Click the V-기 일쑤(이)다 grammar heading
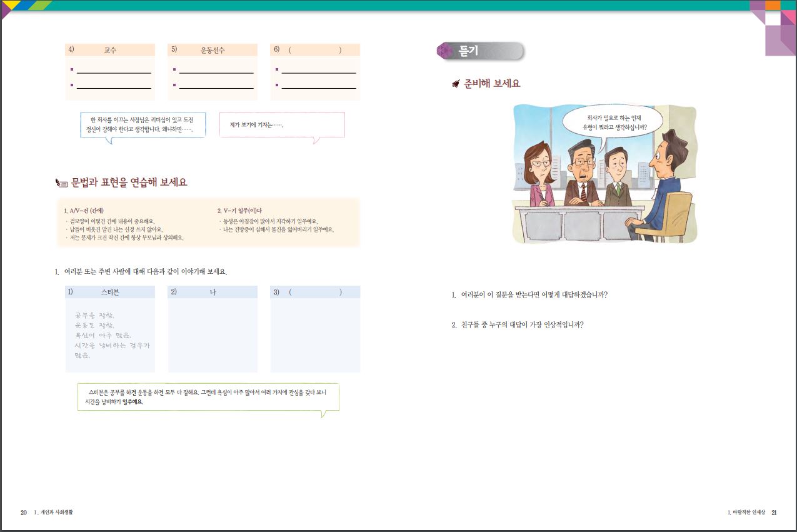Viewport: 797px width, 532px height. 239,211
